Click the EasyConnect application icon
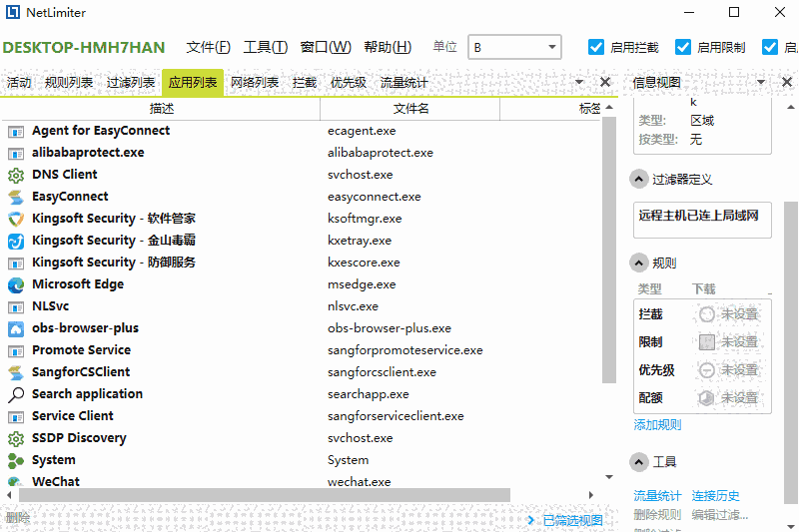 point(16,197)
